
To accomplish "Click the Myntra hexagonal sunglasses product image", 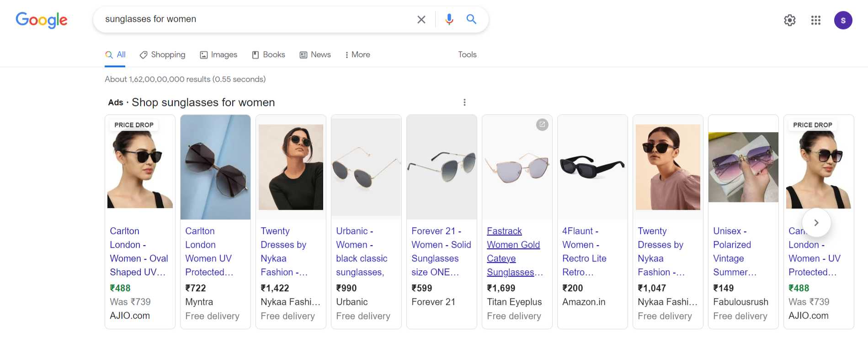I will pos(215,167).
